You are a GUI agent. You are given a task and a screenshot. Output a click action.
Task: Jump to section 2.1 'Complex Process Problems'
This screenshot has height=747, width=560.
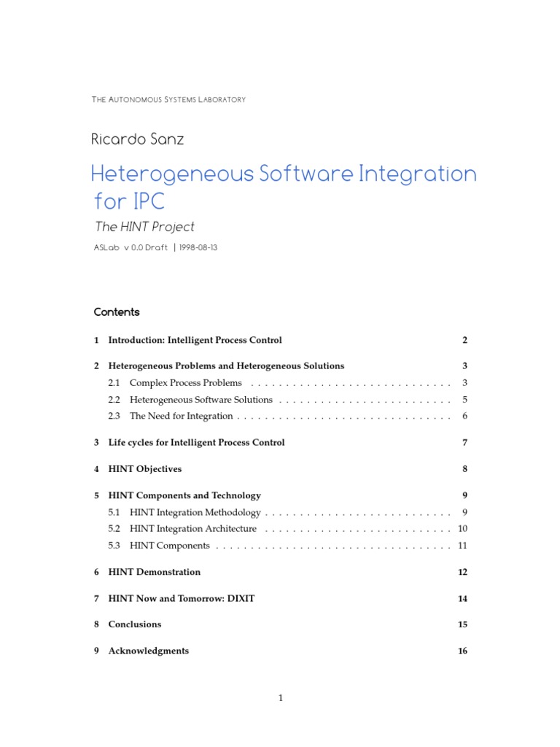click(x=186, y=382)
